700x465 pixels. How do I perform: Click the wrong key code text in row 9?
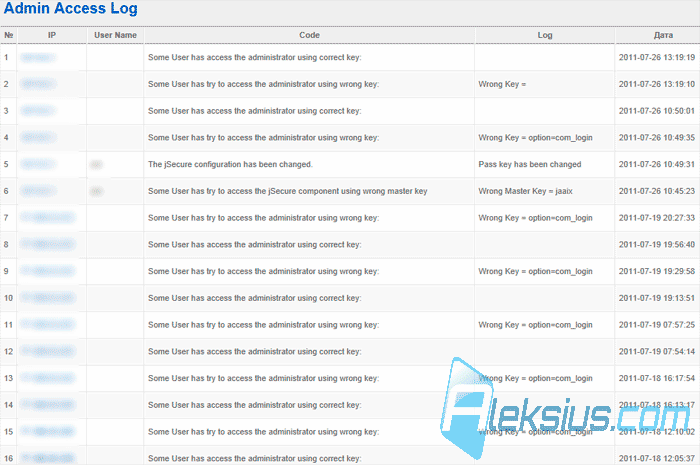[263, 271]
